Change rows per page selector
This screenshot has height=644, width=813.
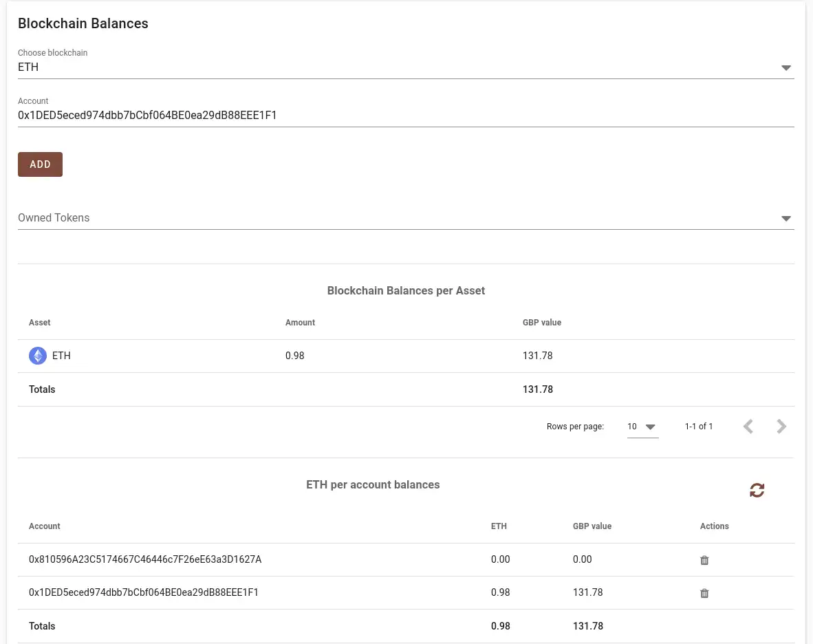(x=642, y=427)
